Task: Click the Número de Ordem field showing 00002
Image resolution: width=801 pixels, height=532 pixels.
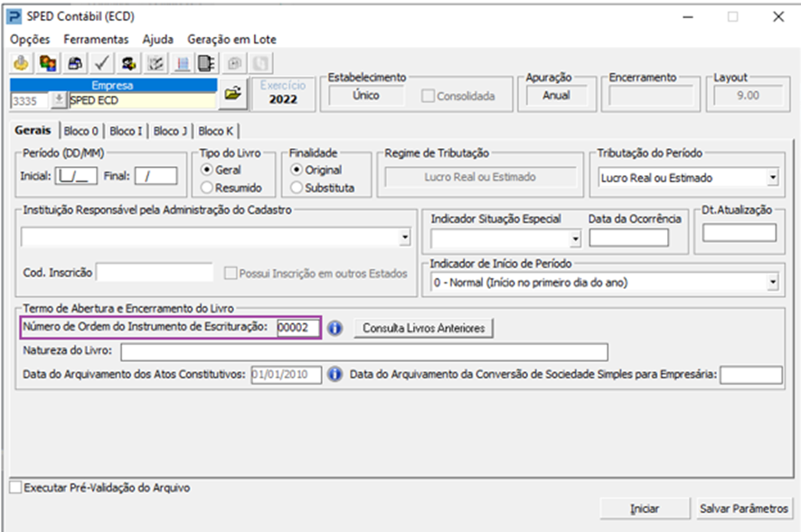Action: 298,327
